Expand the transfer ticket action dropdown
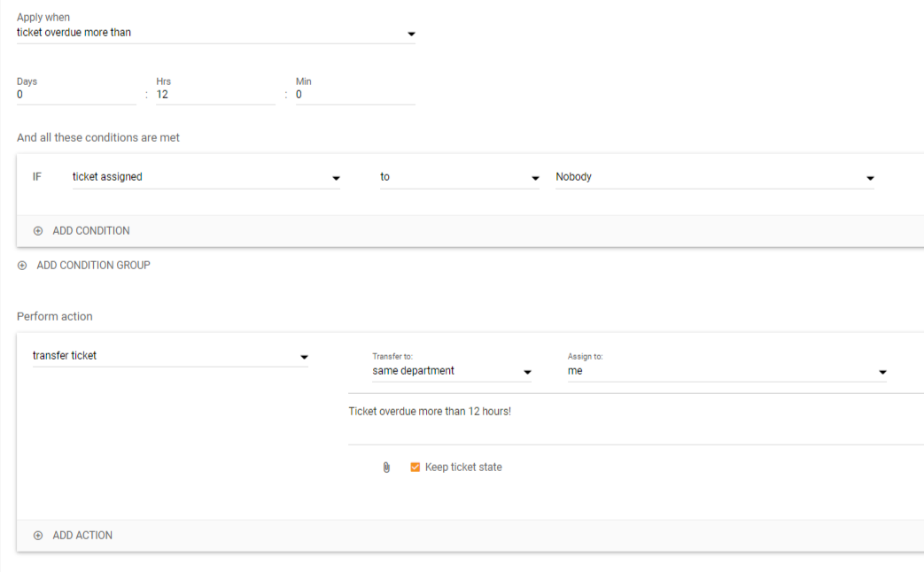The image size is (924, 572). click(170, 356)
